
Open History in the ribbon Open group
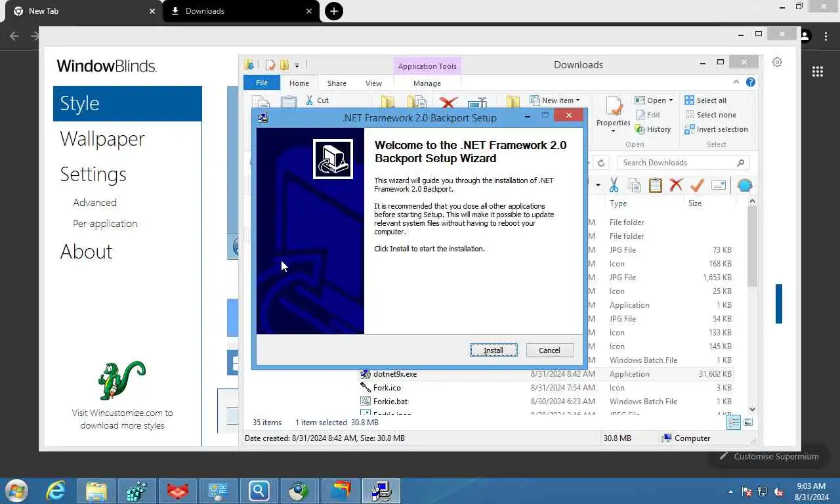(x=653, y=129)
